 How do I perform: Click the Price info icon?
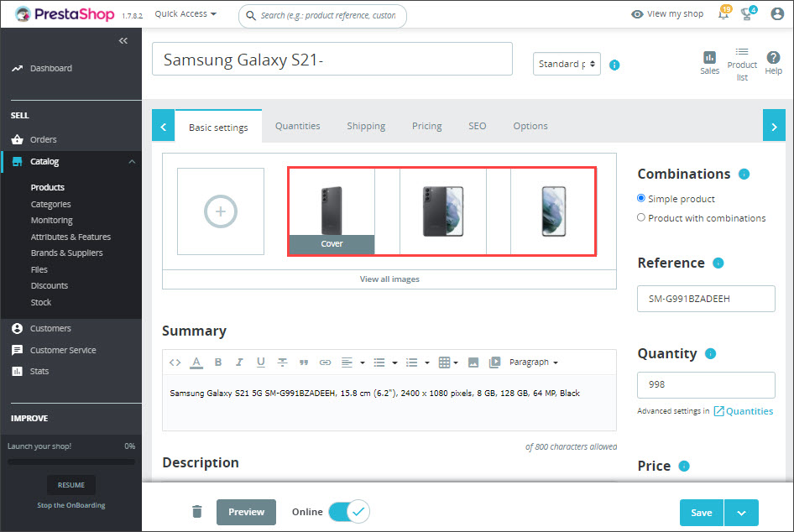[683, 467]
